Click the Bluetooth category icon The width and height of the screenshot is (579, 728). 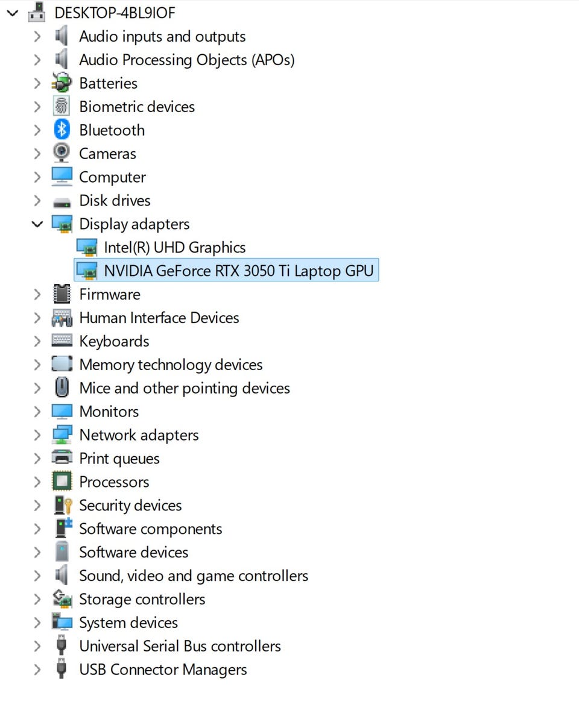pyautogui.click(x=62, y=130)
